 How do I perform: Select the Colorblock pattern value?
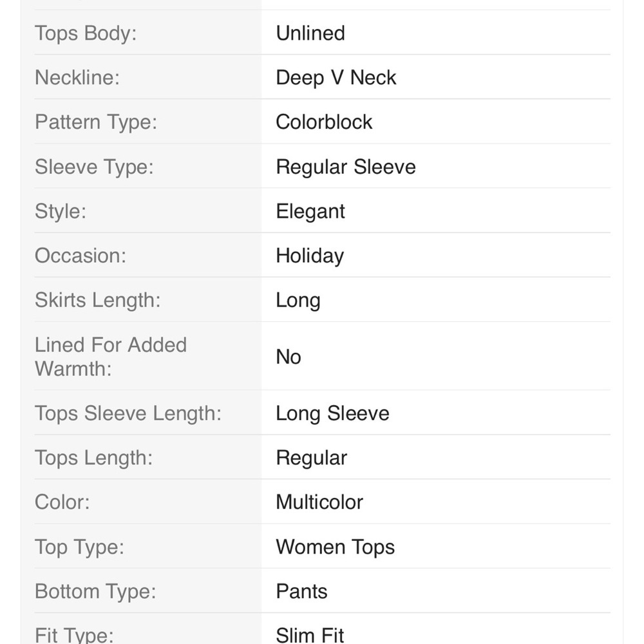tap(324, 122)
